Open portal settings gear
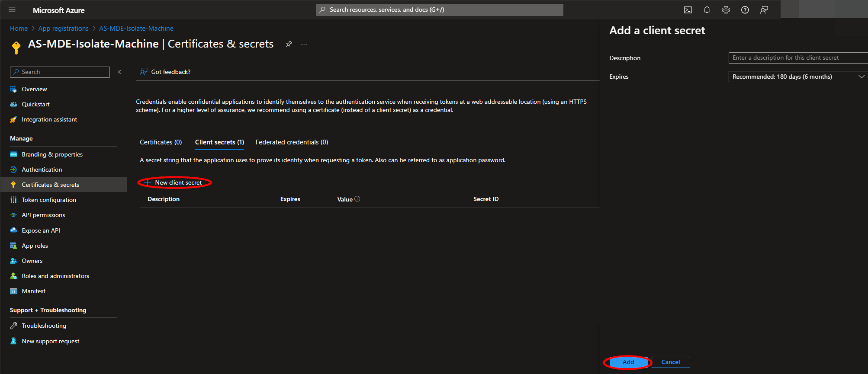Image resolution: width=868 pixels, height=374 pixels. click(x=726, y=10)
